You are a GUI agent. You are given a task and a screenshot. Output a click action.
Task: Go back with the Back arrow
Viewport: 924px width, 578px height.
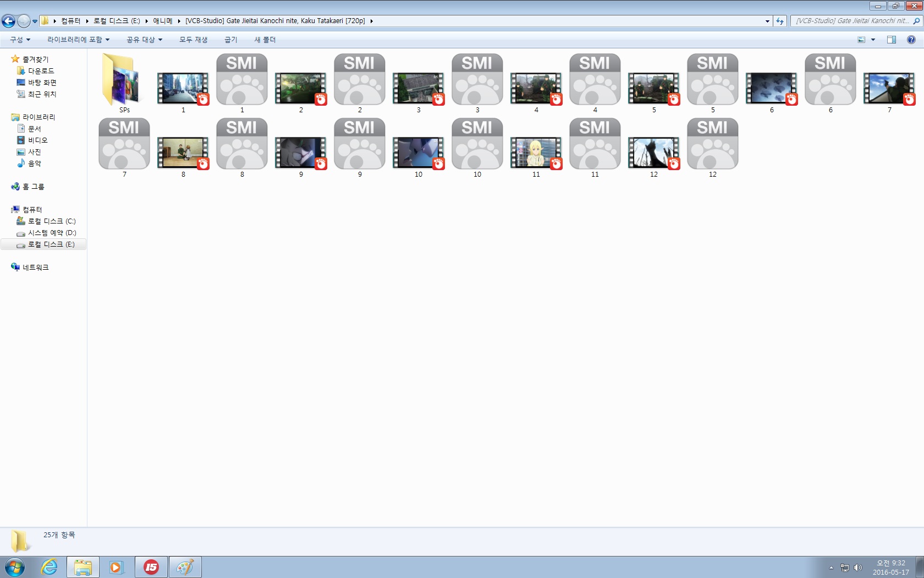click(x=8, y=21)
